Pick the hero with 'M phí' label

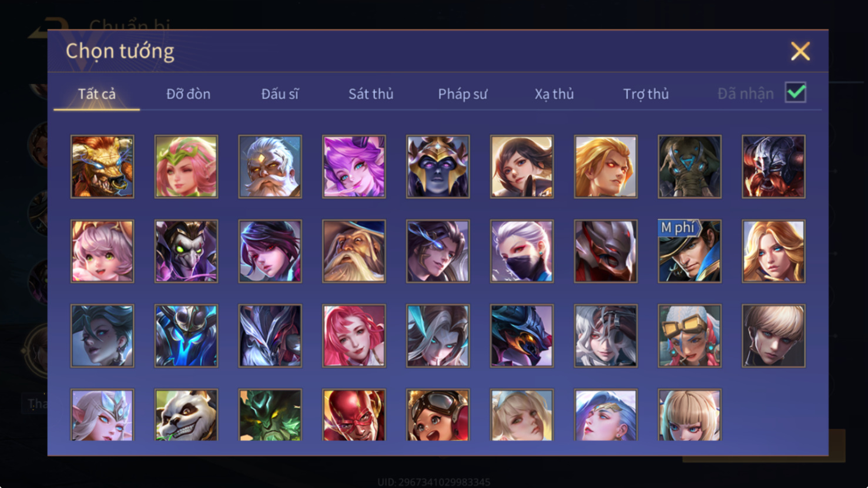(689, 251)
